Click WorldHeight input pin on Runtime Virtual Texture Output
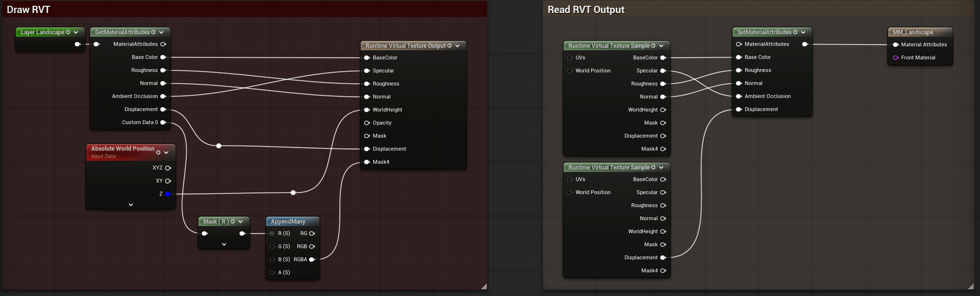This screenshot has height=296, width=980. click(367, 110)
